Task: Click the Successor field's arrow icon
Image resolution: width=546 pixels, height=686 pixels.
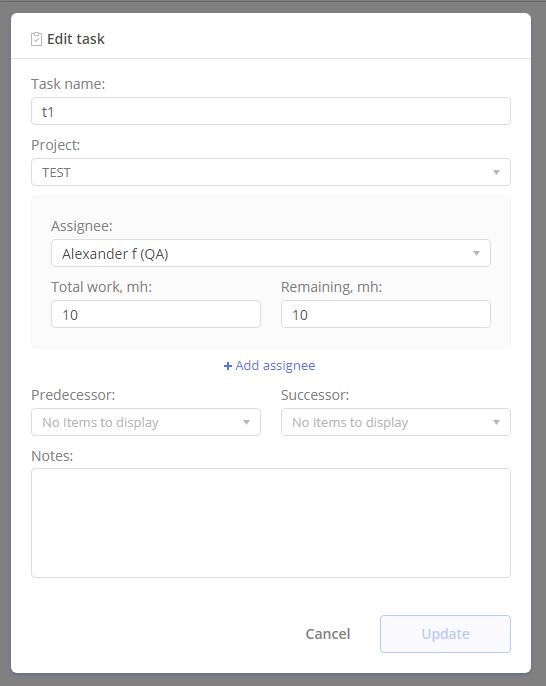Action: point(496,422)
